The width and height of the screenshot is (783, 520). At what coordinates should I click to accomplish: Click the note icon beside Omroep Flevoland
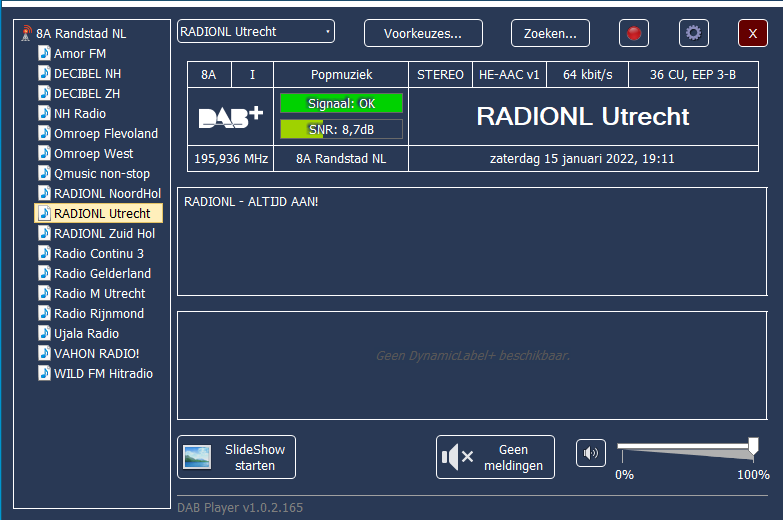(x=44, y=133)
